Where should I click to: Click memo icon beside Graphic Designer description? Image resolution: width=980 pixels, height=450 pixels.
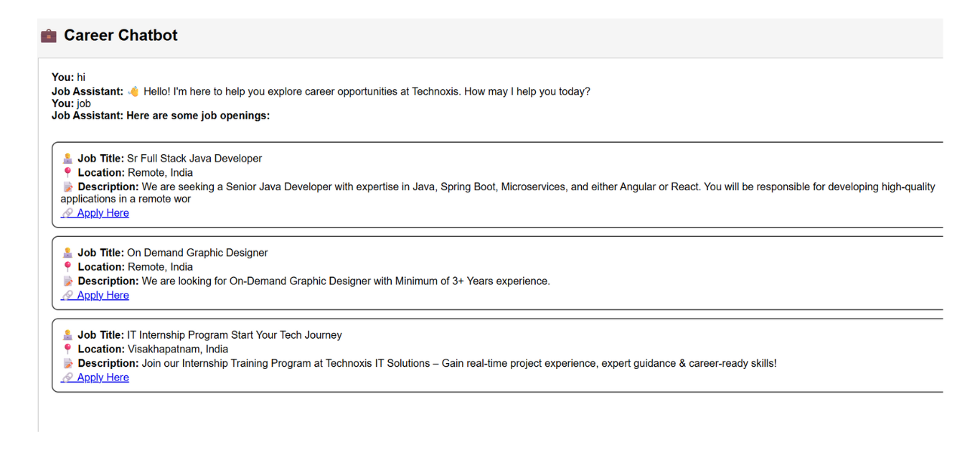pos(68,281)
